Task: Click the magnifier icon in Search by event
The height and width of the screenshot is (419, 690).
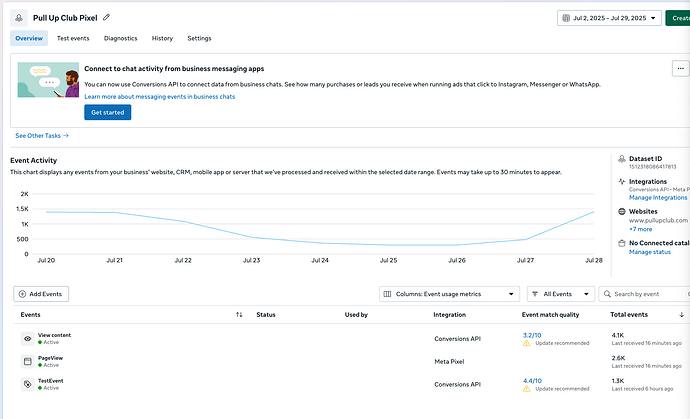Action: pos(607,294)
